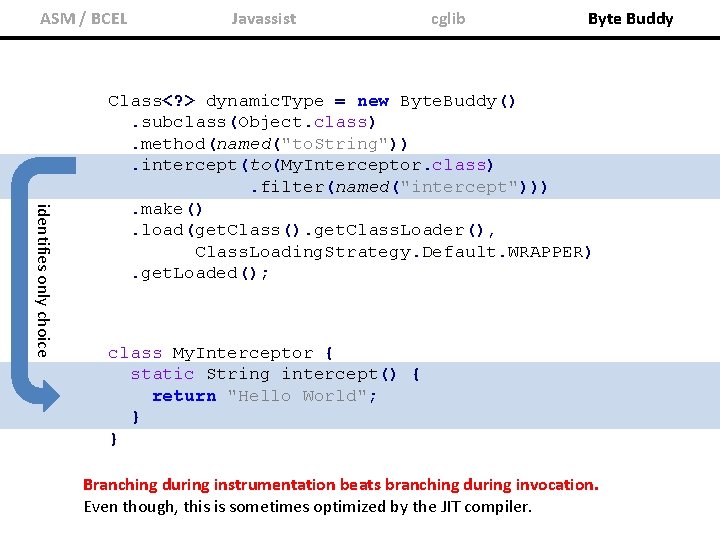The width and height of the screenshot is (720, 540).
Task: Click the '.make()' code line
Action: pos(167,209)
